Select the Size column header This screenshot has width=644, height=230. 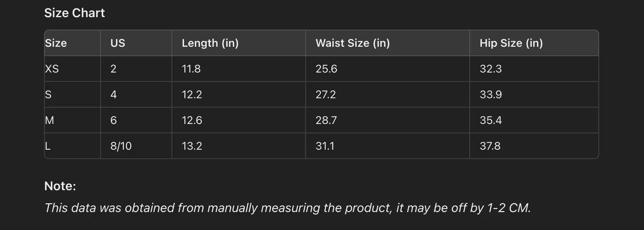(56, 43)
